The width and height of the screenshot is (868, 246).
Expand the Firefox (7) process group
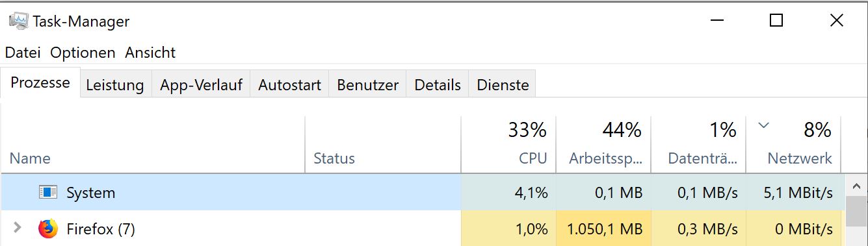tap(18, 228)
